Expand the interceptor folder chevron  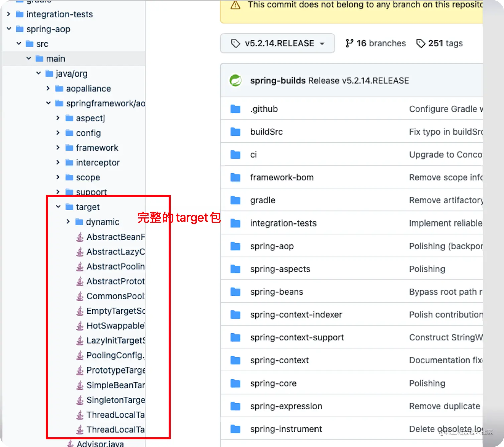point(58,162)
